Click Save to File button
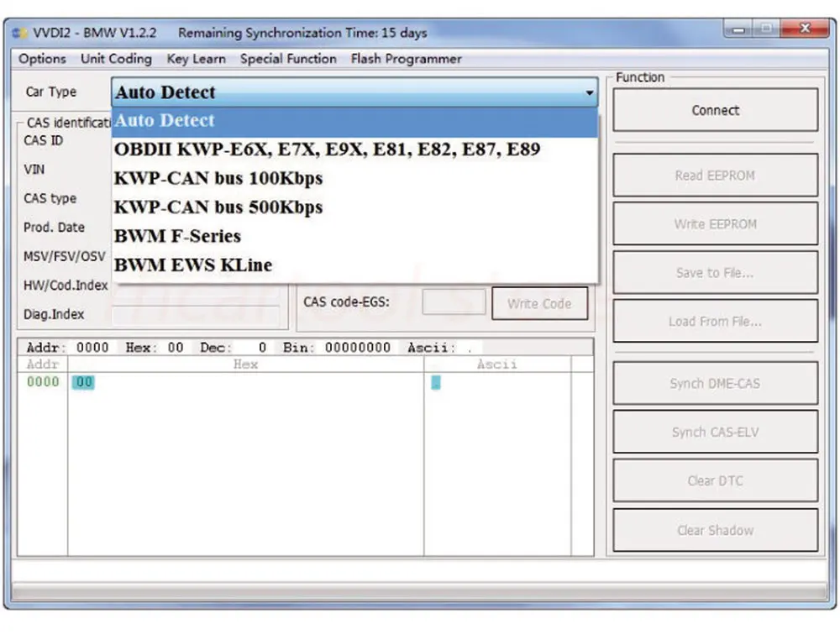 point(715,273)
